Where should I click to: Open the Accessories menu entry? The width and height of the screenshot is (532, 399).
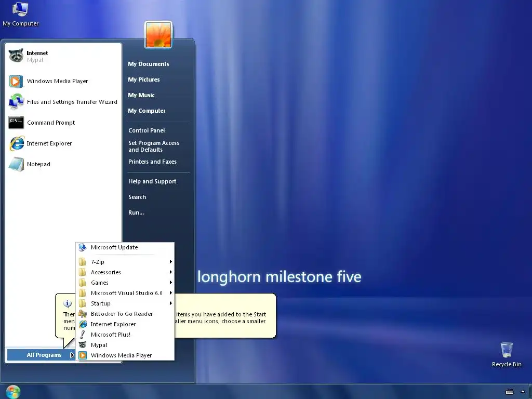[125, 272]
